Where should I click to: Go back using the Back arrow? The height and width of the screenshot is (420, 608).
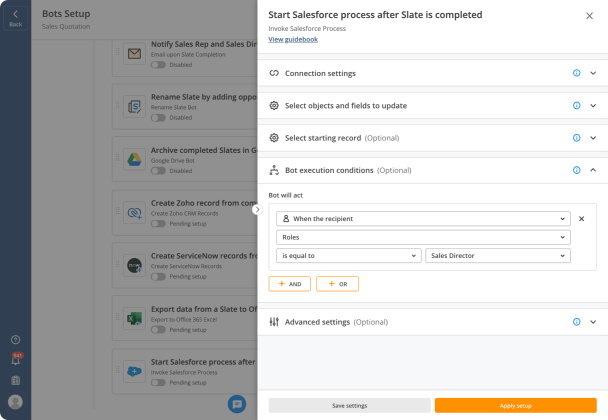(15, 18)
